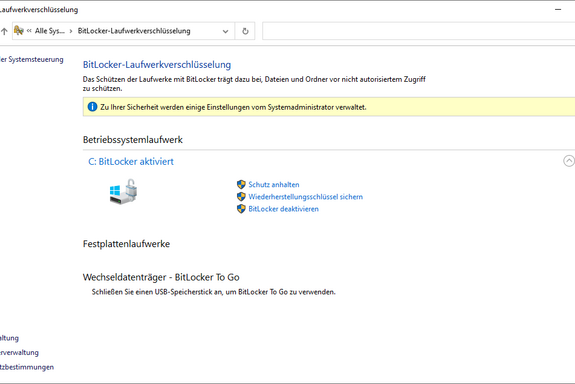Click shield icon beside 'Wiederherstellungsschlüssel sichern'
Screen dimensions: 575x384
click(x=241, y=197)
